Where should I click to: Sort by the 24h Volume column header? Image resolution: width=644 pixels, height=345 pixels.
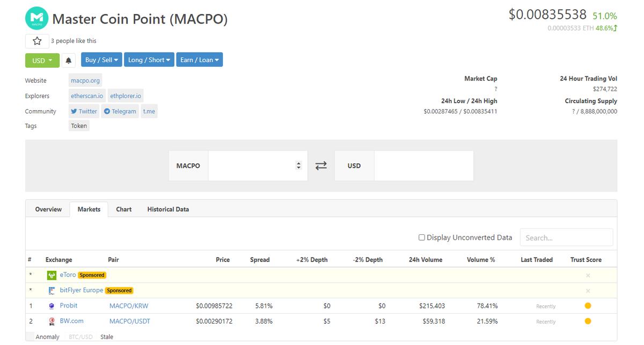pos(426,260)
